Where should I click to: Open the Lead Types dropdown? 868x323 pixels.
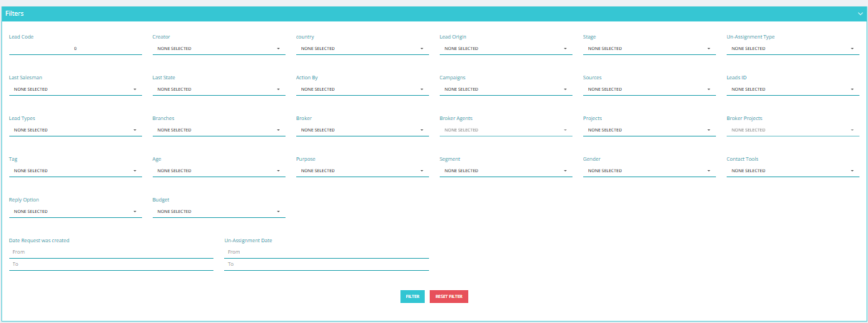click(x=75, y=130)
